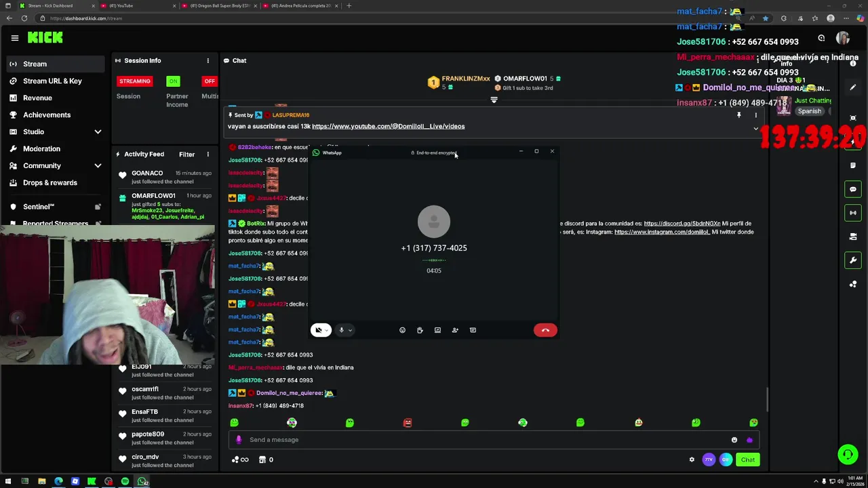Click the 7TV extension button
The width and height of the screenshot is (868, 488).
click(709, 460)
